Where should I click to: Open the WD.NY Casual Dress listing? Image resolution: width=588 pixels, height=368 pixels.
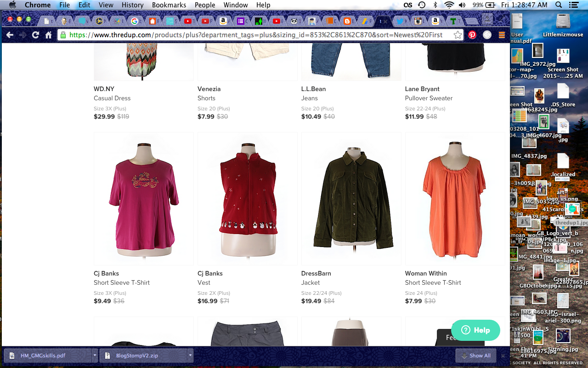112,98
